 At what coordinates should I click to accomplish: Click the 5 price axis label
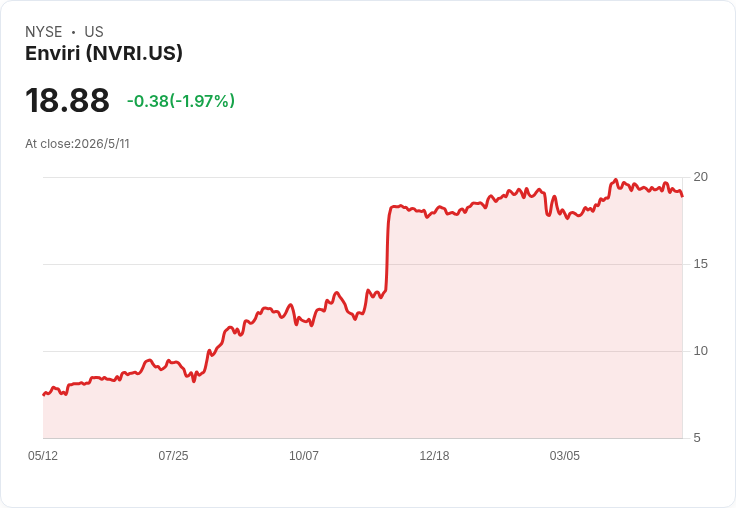tap(697, 438)
